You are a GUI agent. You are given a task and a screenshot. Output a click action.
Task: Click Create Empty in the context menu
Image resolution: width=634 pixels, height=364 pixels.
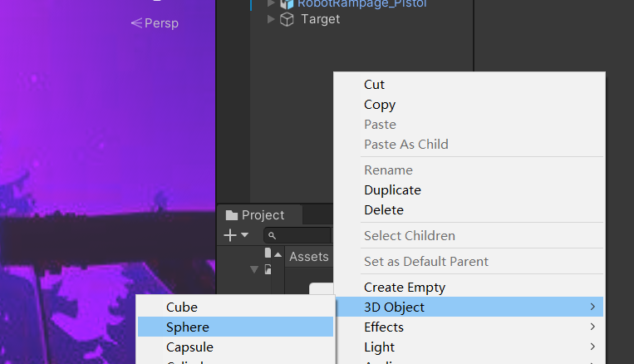point(405,288)
